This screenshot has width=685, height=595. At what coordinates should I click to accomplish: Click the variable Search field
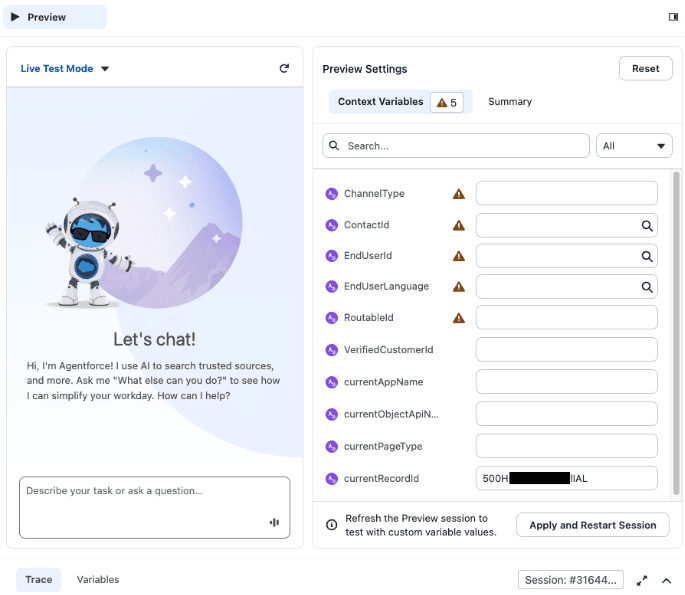pyautogui.click(x=456, y=145)
